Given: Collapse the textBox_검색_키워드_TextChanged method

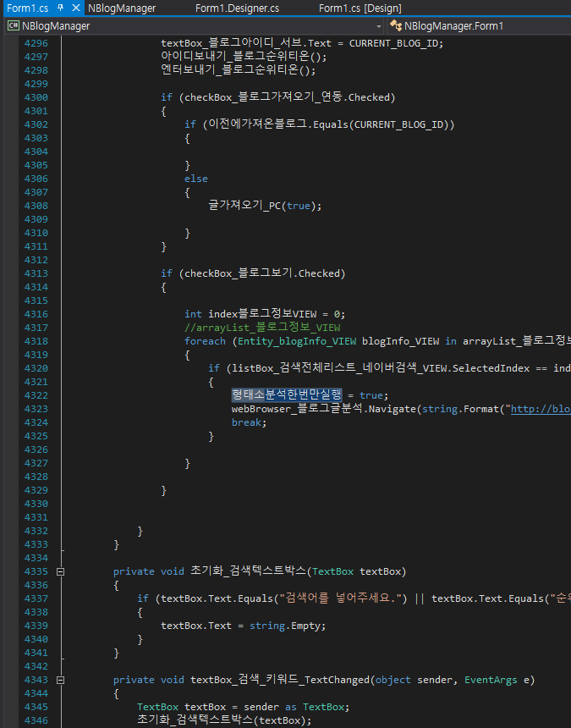Looking at the screenshot, I should (60, 680).
